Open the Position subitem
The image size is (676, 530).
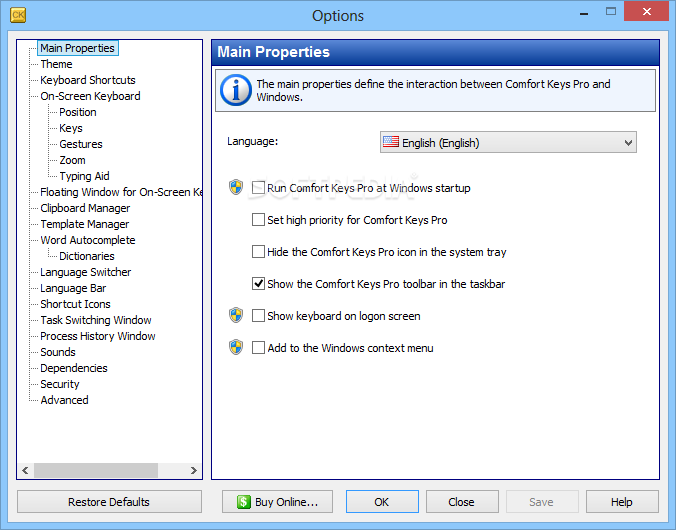(78, 112)
